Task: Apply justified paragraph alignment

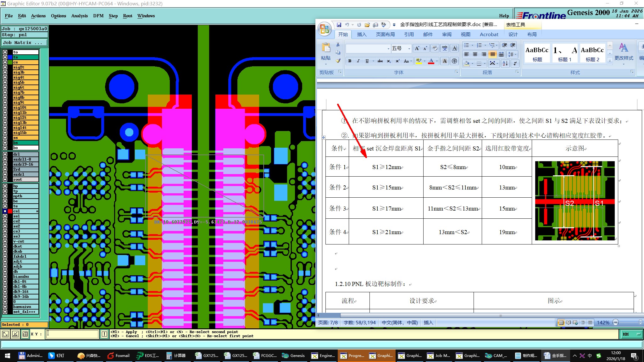Action: click(492, 54)
